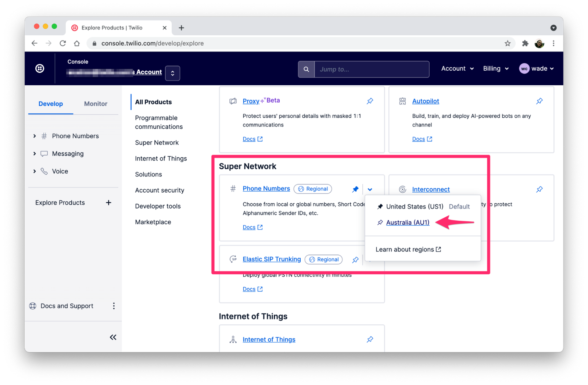
Task: Open the Billing menu
Action: [495, 68]
